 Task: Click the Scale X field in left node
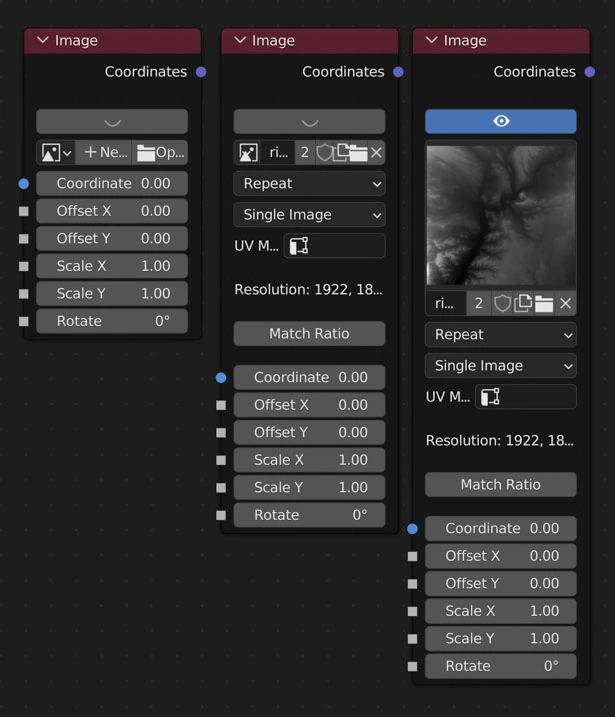[x=112, y=266]
